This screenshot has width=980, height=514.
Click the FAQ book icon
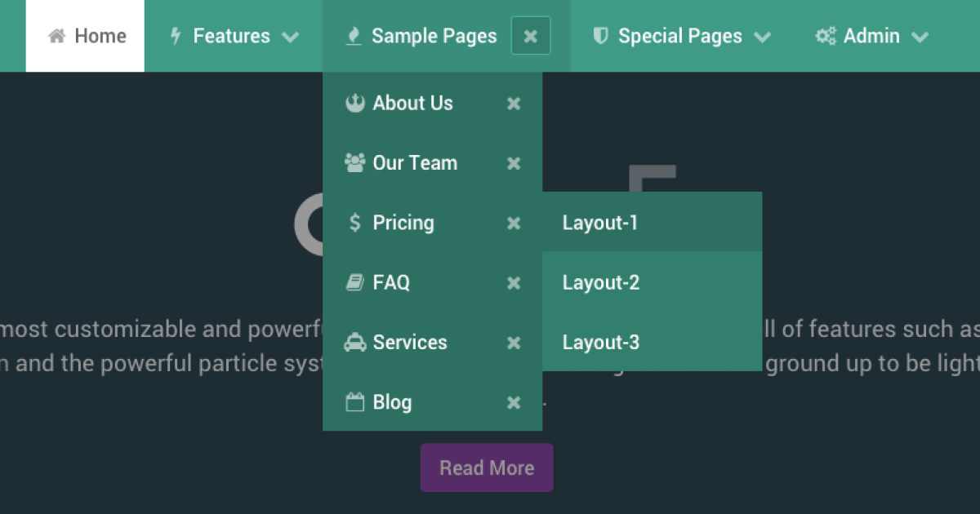point(354,283)
